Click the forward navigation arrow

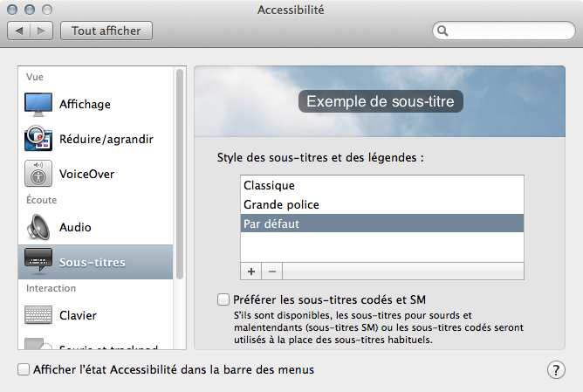41,31
